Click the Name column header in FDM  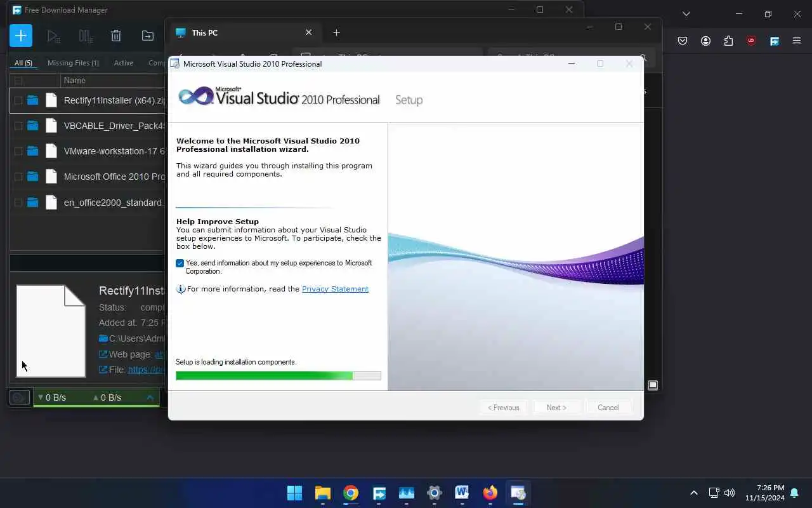click(74, 81)
